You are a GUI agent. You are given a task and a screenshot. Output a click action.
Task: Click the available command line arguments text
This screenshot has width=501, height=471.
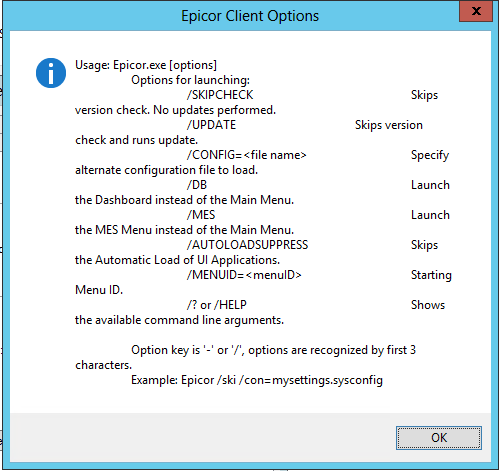point(179,320)
